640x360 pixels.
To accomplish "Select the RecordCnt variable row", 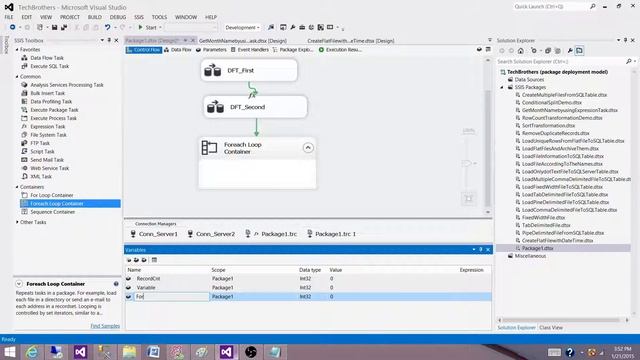I will (x=308, y=278).
